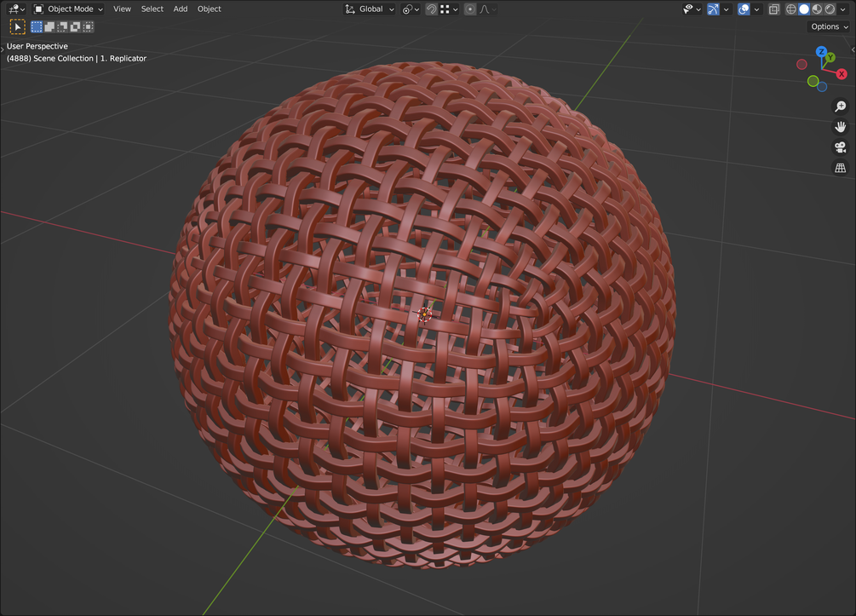Image resolution: width=856 pixels, height=616 pixels.
Task: Toggle the camera view icon
Action: [840, 147]
